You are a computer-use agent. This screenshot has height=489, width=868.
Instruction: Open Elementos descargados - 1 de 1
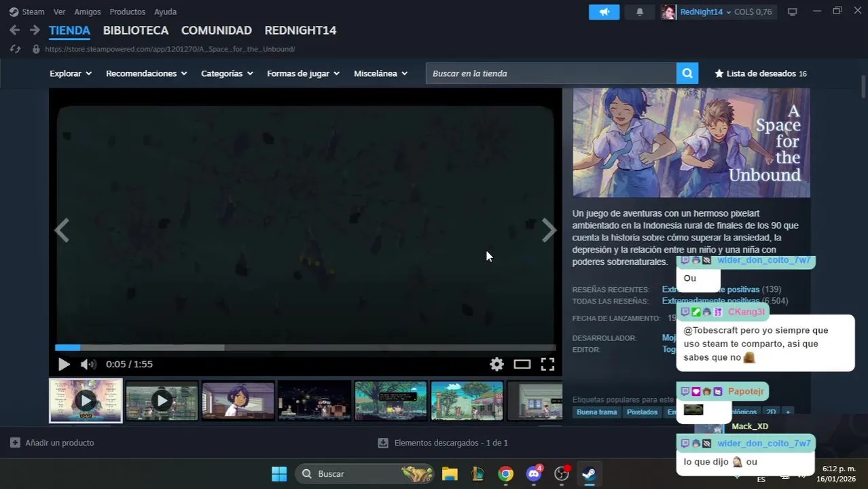point(451,443)
